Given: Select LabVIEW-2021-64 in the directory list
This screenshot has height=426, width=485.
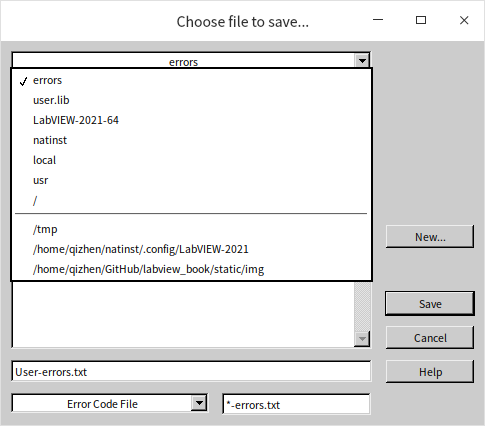Looking at the screenshot, I should pos(192,120).
